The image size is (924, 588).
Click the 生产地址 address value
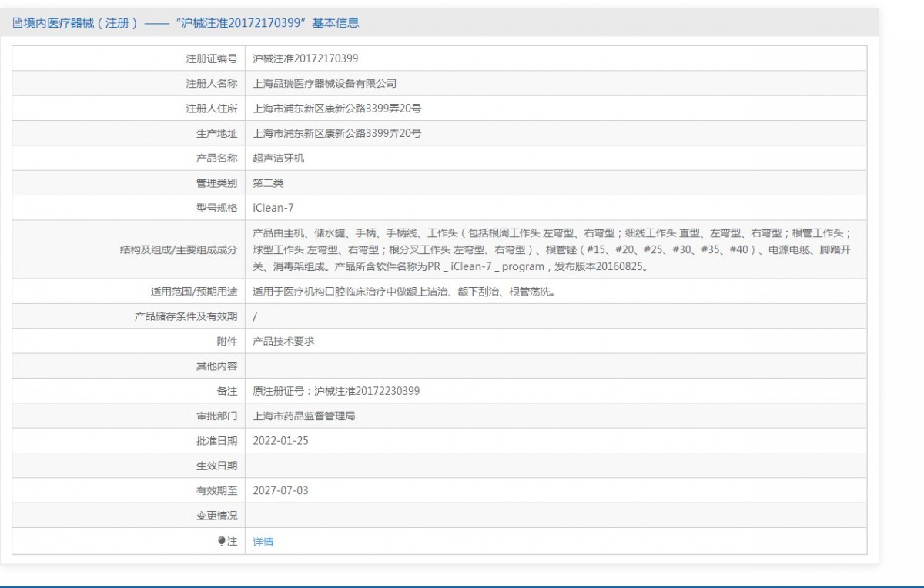[x=336, y=133]
